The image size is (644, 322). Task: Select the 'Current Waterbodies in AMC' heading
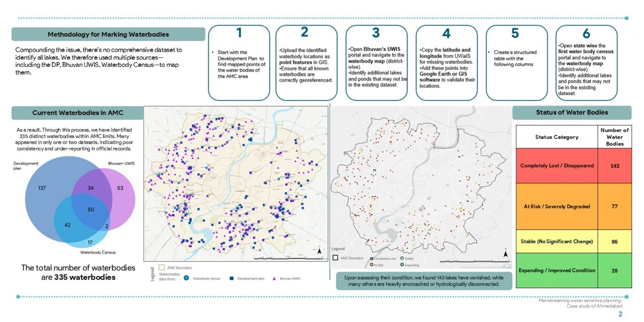click(78, 113)
